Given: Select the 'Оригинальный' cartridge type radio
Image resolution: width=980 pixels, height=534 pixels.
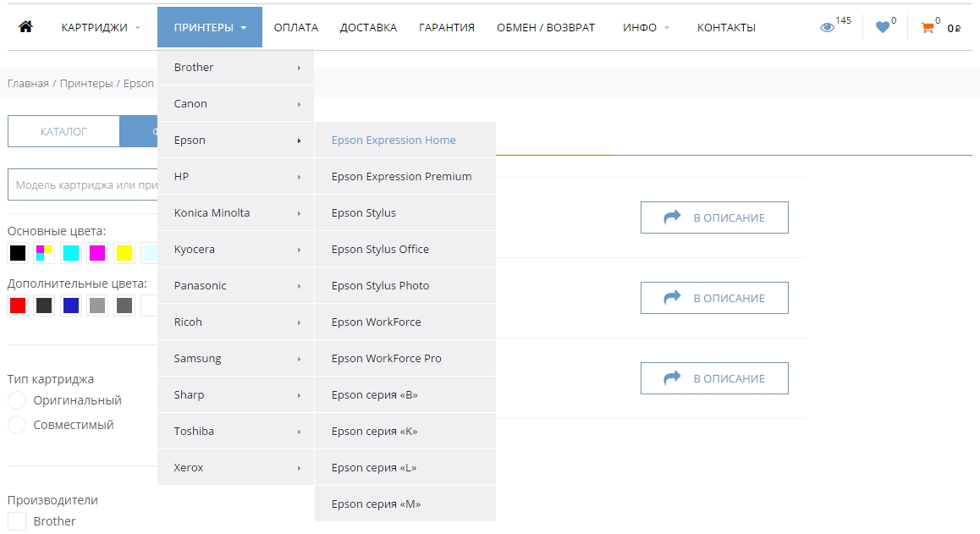Looking at the screenshot, I should point(17,400).
